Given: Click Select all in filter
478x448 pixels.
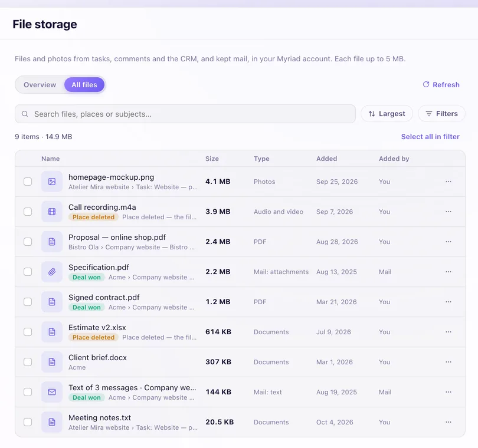Looking at the screenshot, I should click(x=430, y=137).
